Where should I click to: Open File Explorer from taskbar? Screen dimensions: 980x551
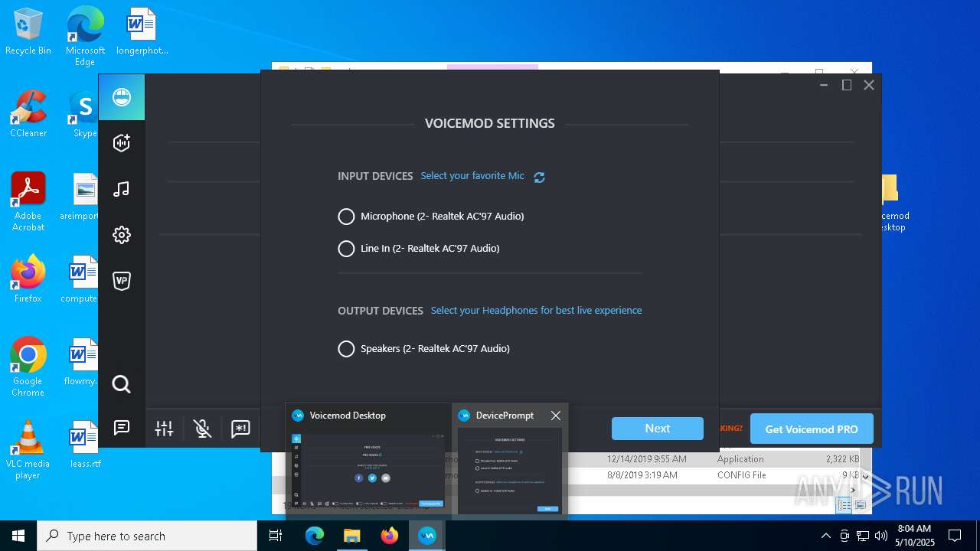352,536
